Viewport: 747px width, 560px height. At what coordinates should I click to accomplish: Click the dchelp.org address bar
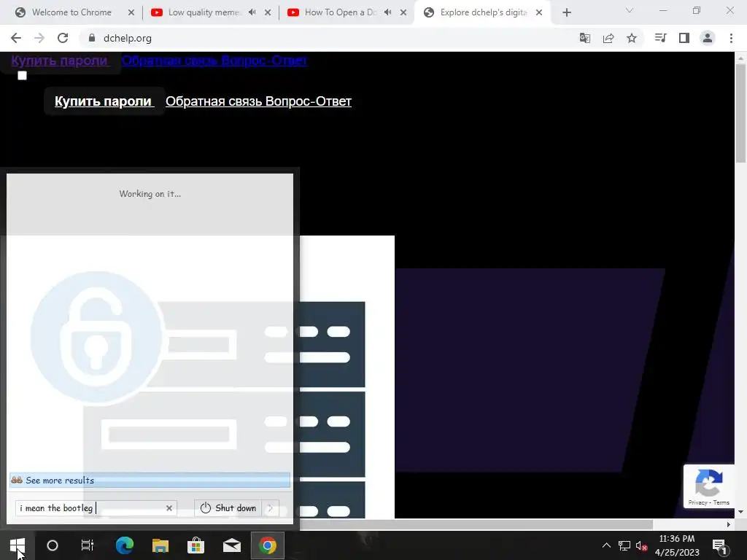(x=329, y=38)
